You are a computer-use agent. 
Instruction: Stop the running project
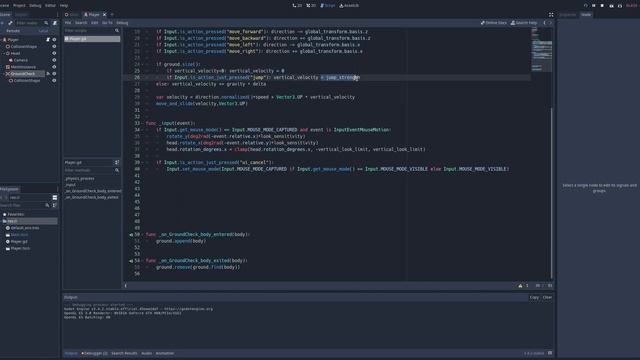pyautogui.click(x=602, y=5)
